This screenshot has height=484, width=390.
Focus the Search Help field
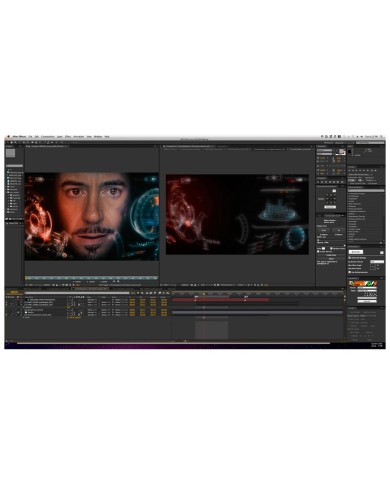[370, 143]
